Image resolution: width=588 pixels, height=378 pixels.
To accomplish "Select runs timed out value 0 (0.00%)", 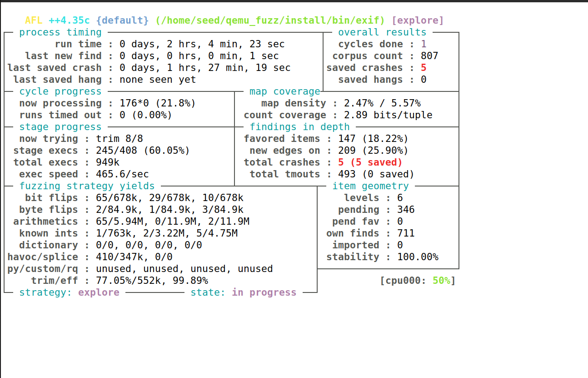I will point(146,115).
